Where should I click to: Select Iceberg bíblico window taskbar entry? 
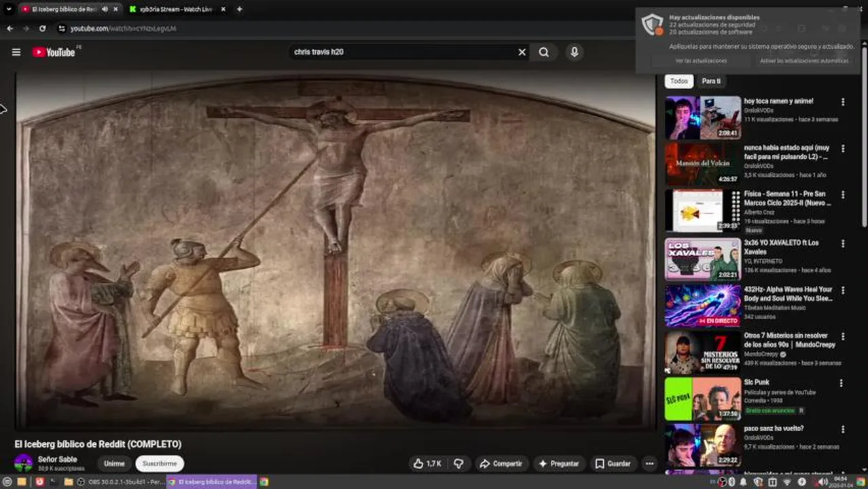211,482
